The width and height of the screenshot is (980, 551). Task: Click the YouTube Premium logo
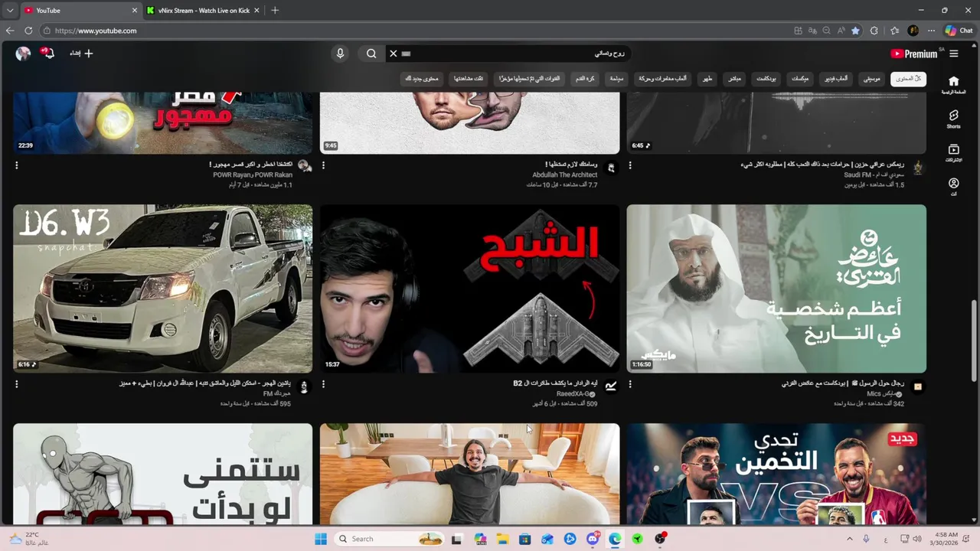(x=913, y=54)
